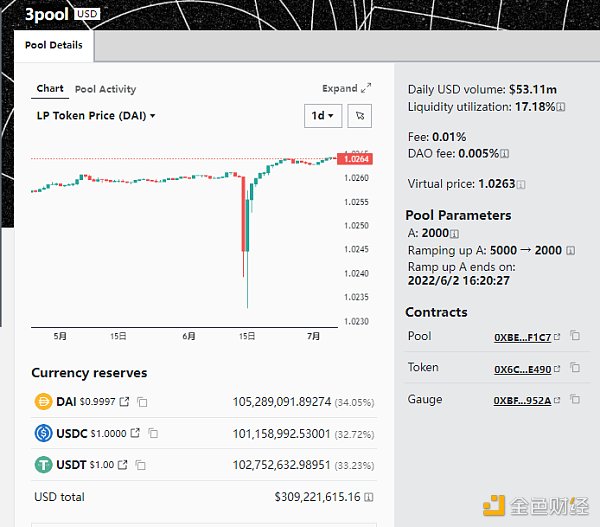Copy the Gauge contract address

point(575,400)
